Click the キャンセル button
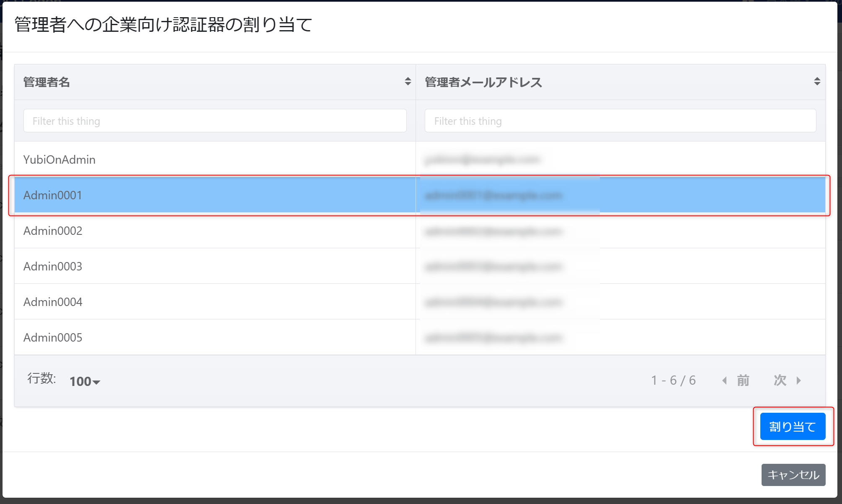Image resolution: width=842 pixels, height=504 pixels. 793,475
